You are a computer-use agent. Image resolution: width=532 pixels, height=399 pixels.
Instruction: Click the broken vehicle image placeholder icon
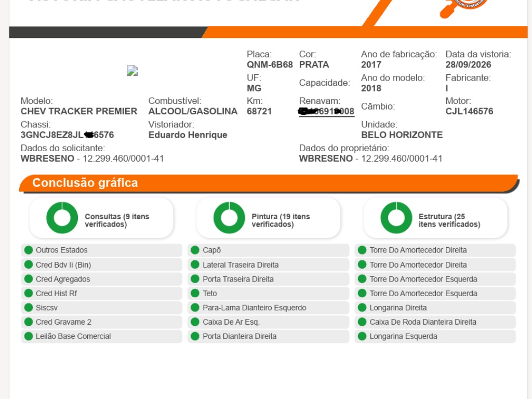[132, 71]
